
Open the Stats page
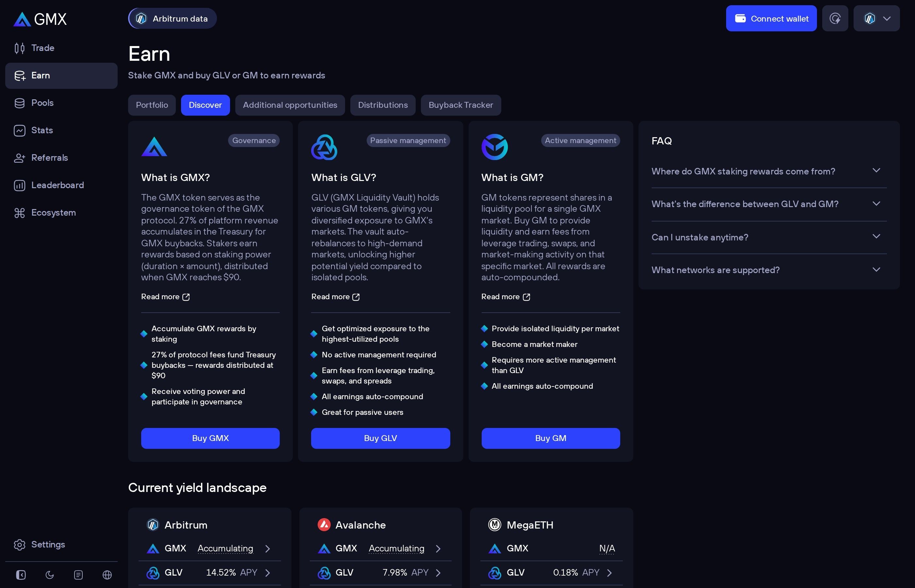pos(42,130)
